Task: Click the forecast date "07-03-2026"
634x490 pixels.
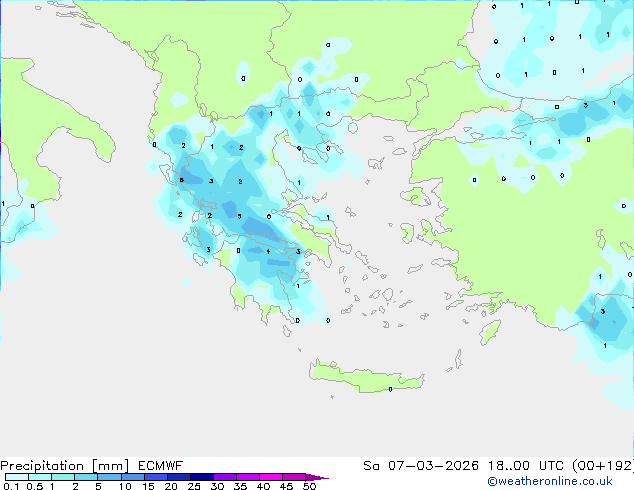Action: tap(433, 466)
